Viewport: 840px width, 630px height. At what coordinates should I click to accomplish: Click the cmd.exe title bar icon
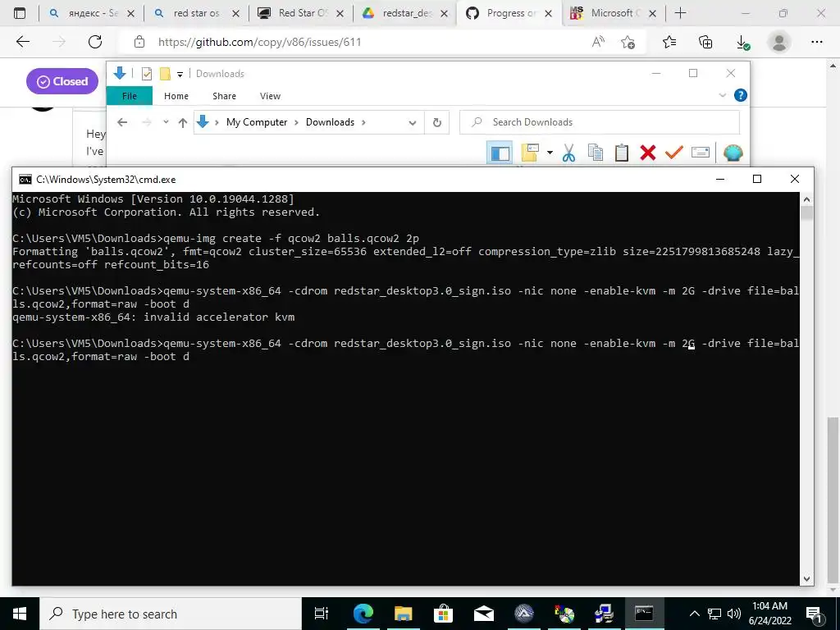[x=25, y=180]
